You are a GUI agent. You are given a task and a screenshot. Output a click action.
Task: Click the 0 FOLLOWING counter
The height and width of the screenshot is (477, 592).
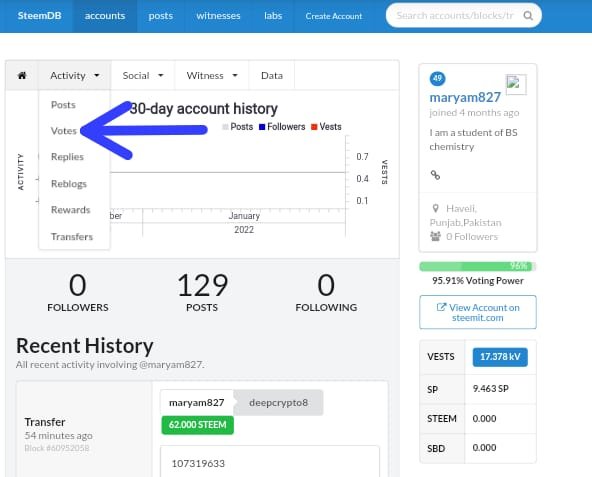tap(326, 292)
